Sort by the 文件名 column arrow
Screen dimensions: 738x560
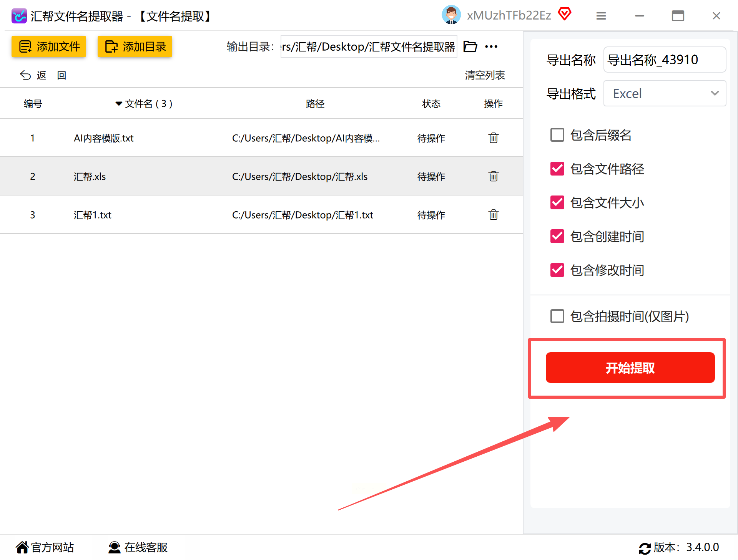coord(119,104)
